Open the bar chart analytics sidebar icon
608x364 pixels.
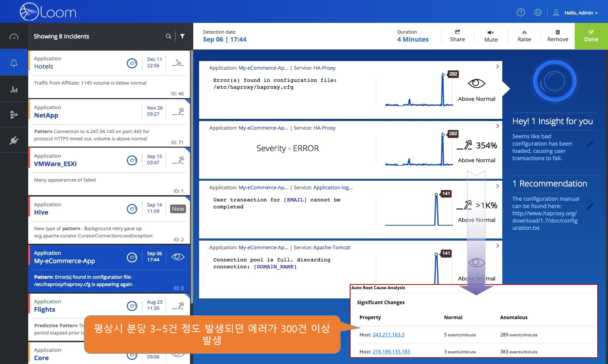(14, 89)
